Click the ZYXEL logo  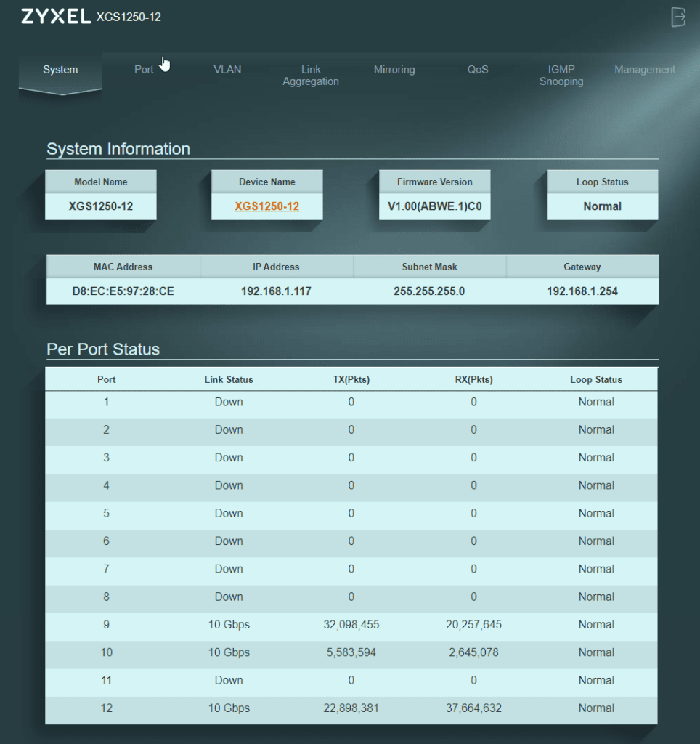[x=55, y=17]
